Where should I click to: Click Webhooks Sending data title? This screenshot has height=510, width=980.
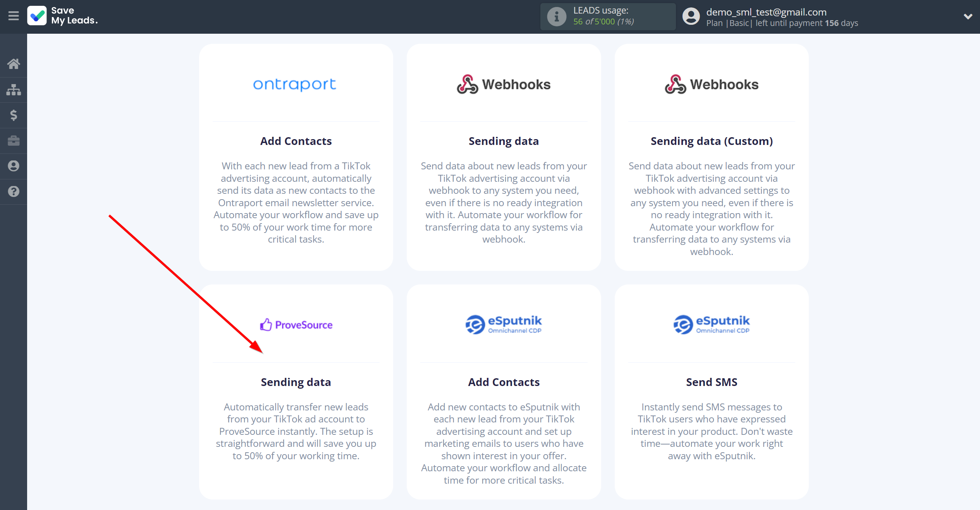(504, 141)
